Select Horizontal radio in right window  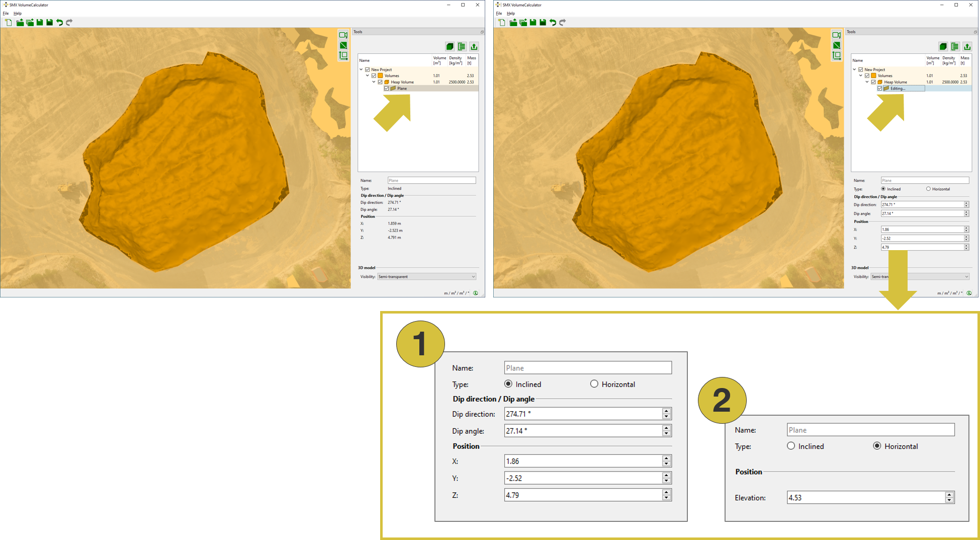pyautogui.click(x=928, y=189)
